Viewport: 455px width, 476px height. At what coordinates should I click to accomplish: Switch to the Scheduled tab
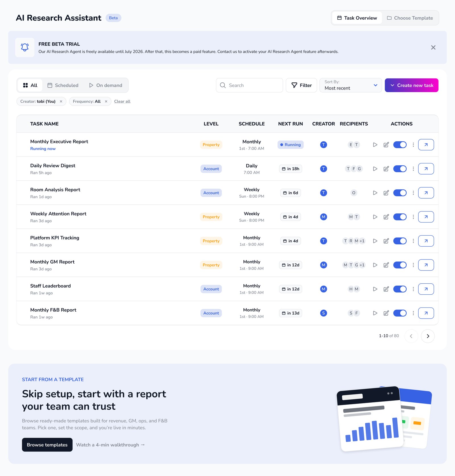click(63, 85)
